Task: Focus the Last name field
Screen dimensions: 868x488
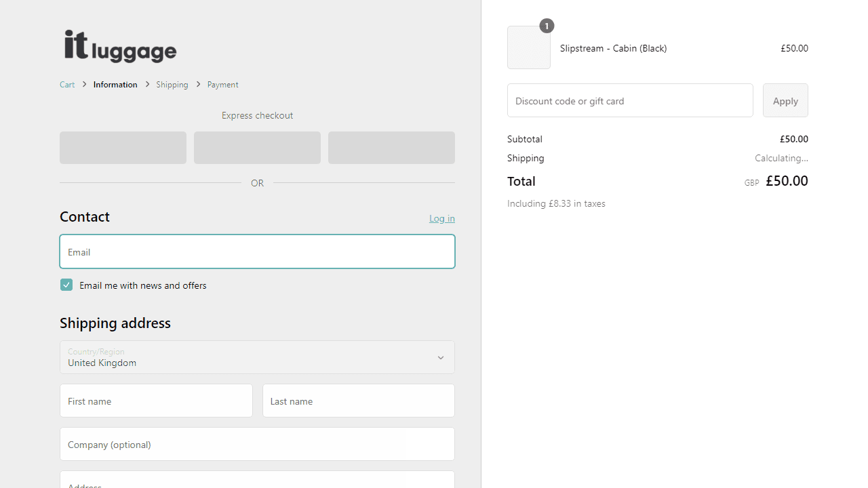Action: tap(359, 401)
